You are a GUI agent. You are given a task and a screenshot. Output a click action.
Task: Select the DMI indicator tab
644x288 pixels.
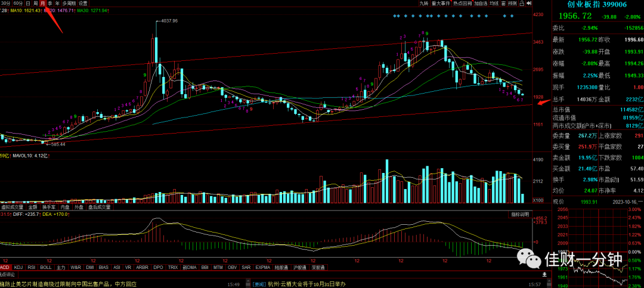(x=90, y=268)
